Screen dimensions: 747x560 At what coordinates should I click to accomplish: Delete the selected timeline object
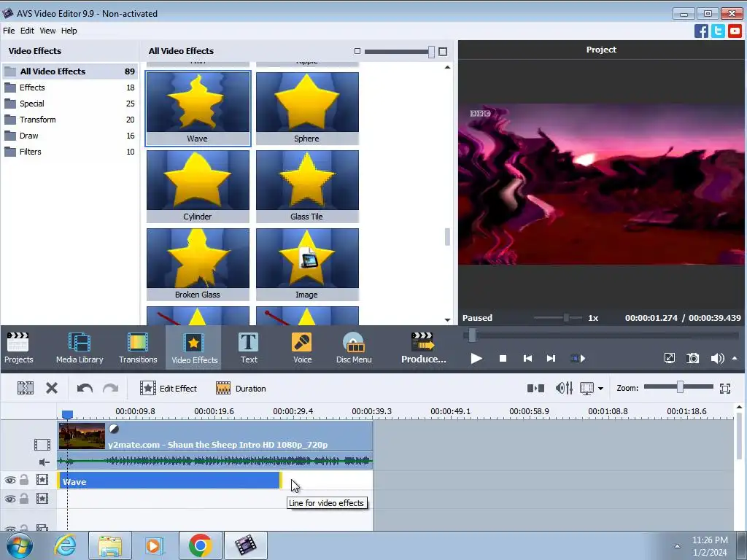coord(52,388)
